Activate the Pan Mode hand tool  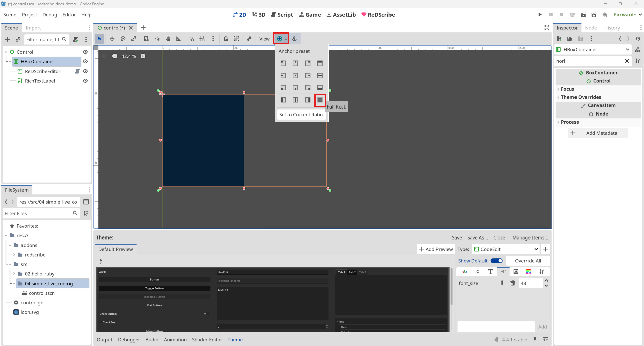[168, 39]
